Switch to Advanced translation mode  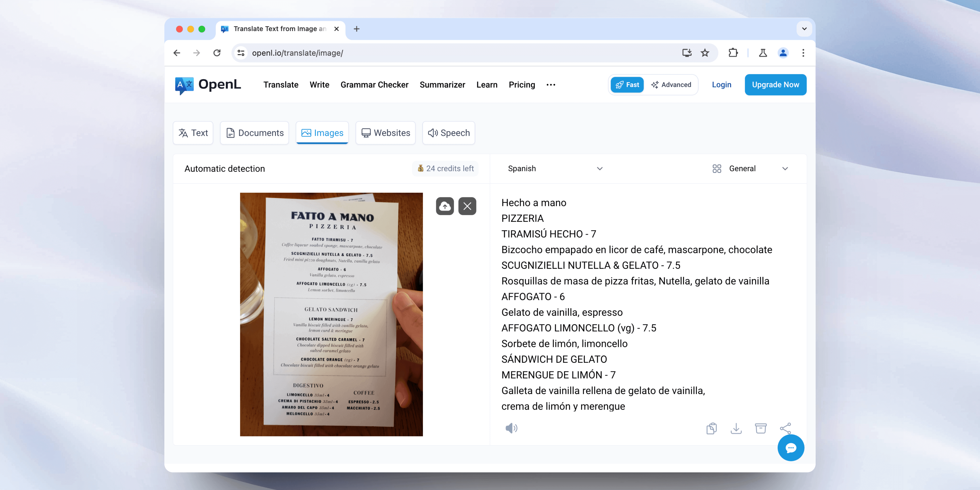pyautogui.click(x=672, y=84)
